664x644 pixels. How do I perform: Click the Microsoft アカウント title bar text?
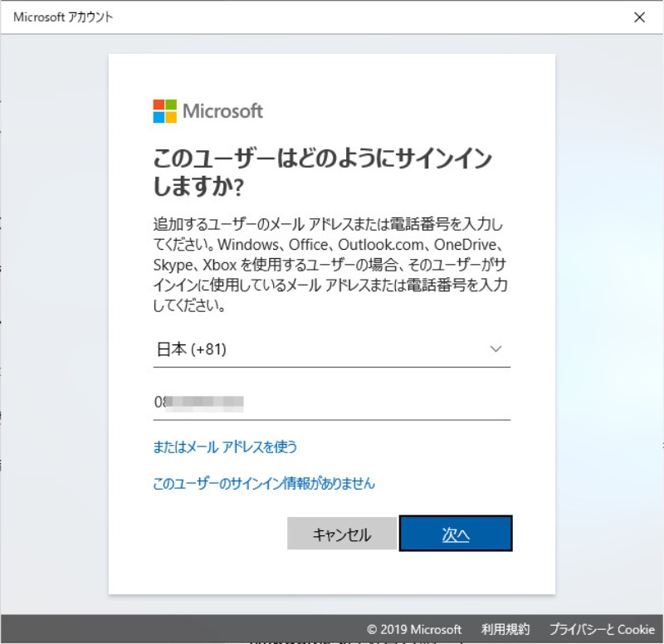click(63, 17)
